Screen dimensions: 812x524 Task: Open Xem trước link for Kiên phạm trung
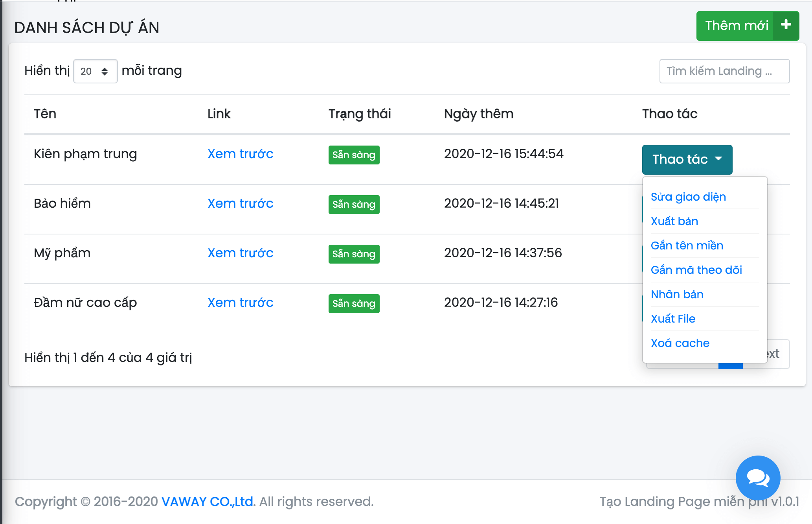coord(240,154)
